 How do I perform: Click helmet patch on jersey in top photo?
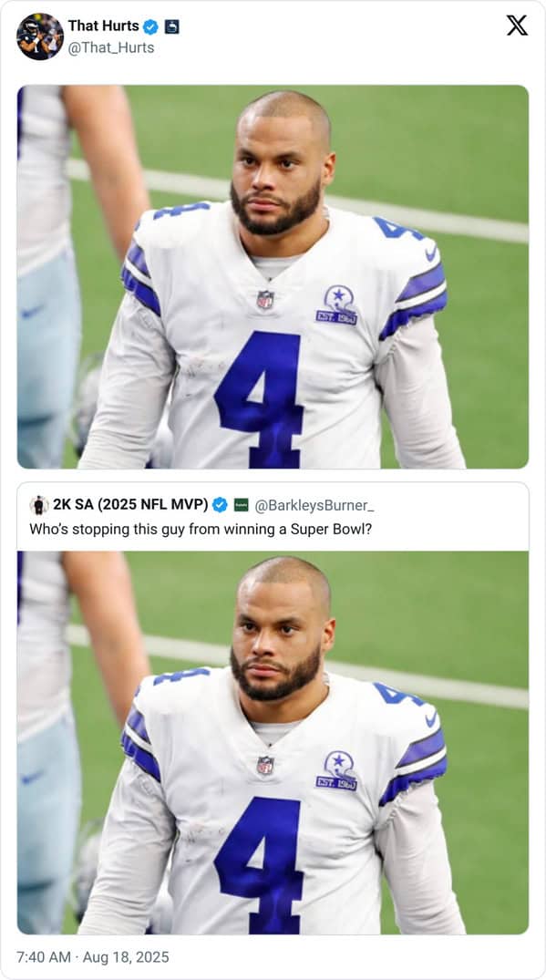337,305
